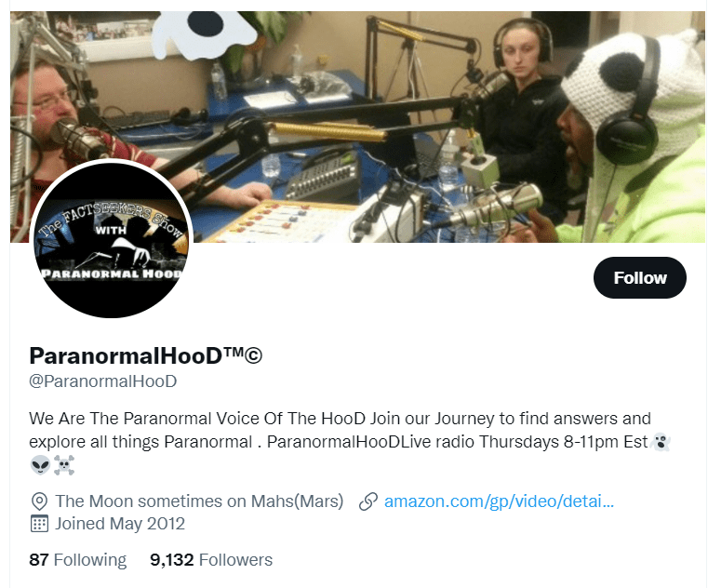This screenshot has height=588, width=708.
Task: Open the 87 Following list
Action: 77,560
